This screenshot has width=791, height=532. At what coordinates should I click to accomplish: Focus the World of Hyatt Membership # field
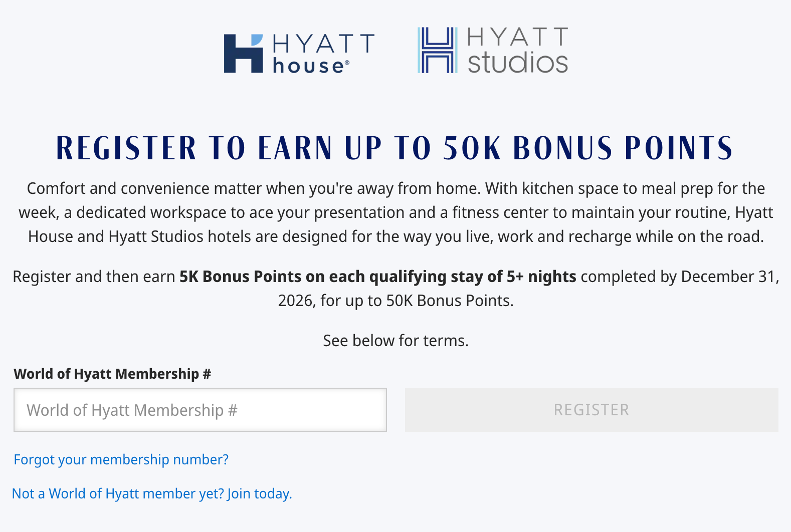[200, 410]
